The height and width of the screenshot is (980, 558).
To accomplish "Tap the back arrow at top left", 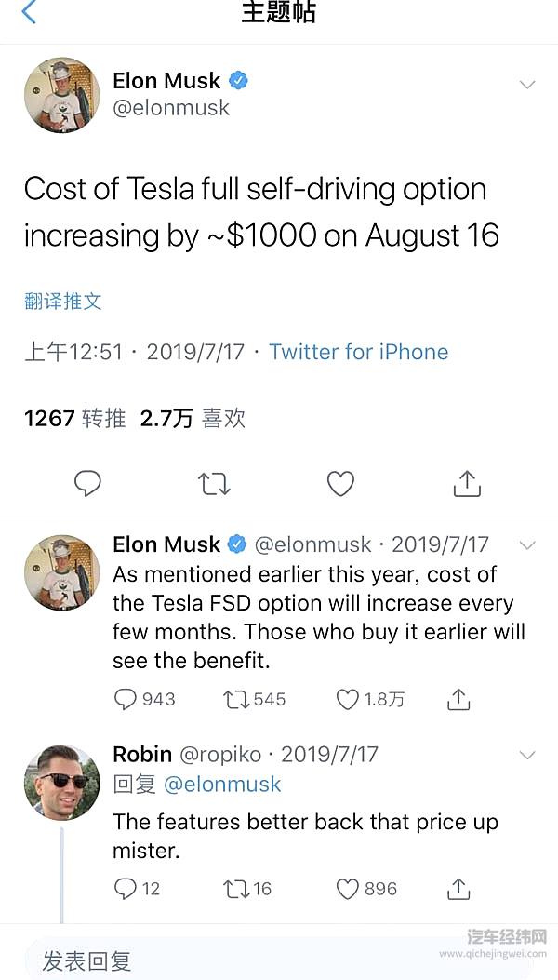I will point(28,13).
